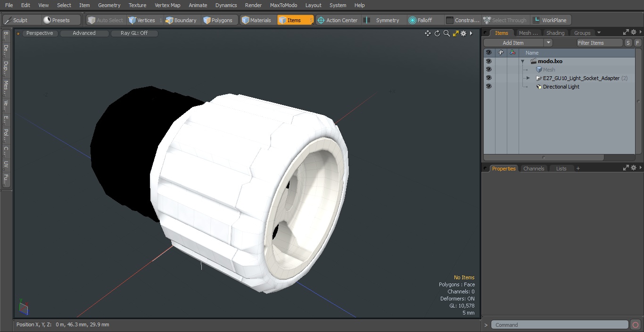The height and width of the screenshot is (332, 644).
Task: Open the Items panel gear settings
Action: click(634, 32)
